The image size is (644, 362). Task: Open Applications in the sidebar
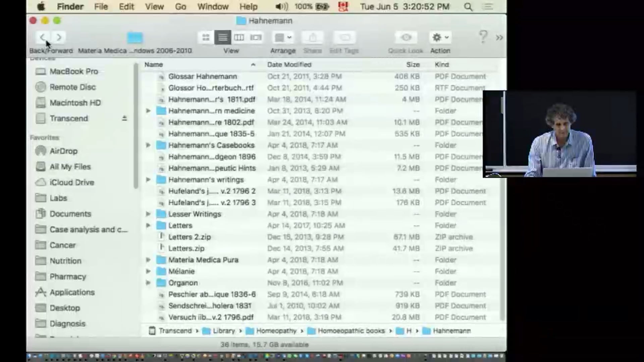(x=72, y=292)
